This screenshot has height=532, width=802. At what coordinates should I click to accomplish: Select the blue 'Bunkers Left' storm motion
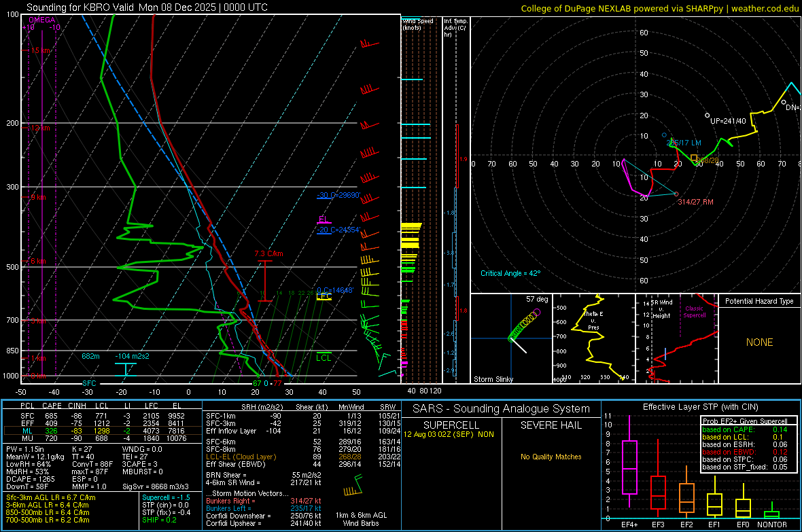pos(264,508)
